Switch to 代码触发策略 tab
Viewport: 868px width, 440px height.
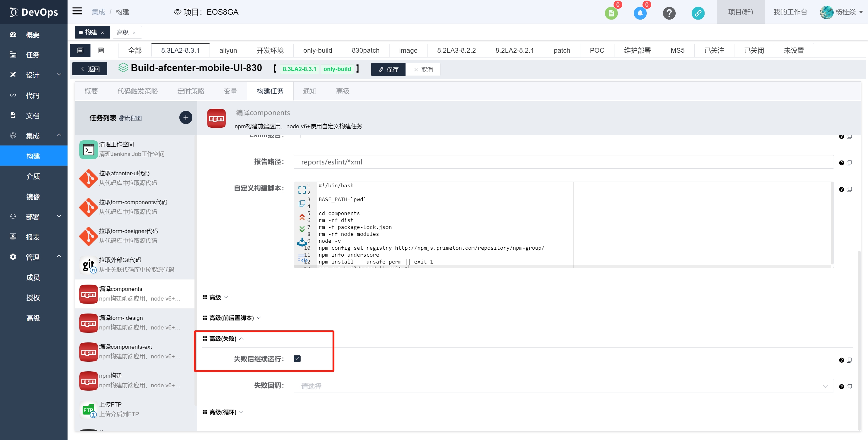(137, 91)
